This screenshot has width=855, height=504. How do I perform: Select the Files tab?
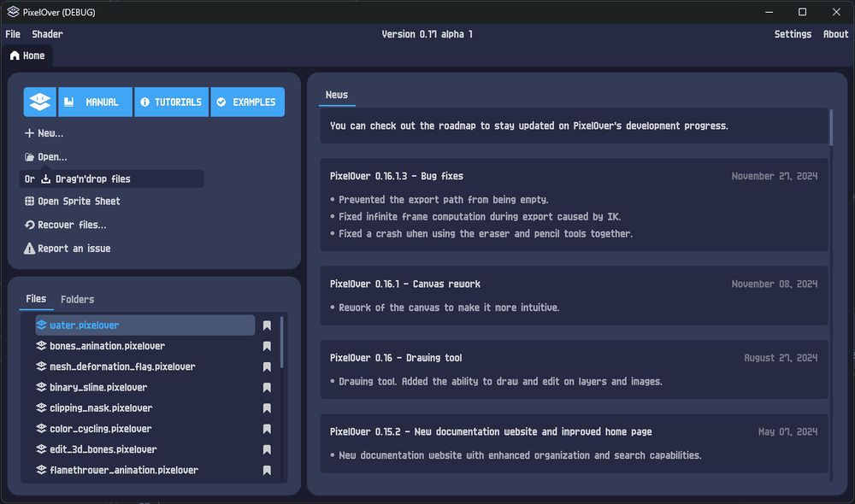tap(36, 299)
